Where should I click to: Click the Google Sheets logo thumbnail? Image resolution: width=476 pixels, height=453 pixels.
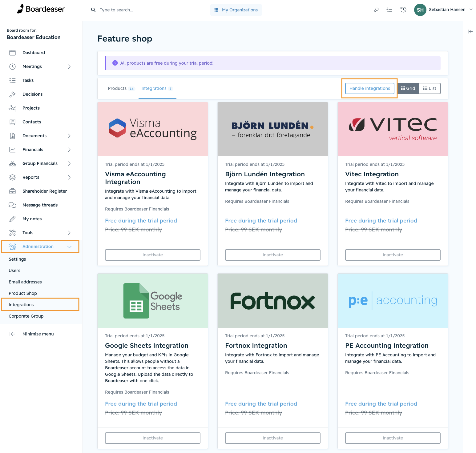[153, 301]
